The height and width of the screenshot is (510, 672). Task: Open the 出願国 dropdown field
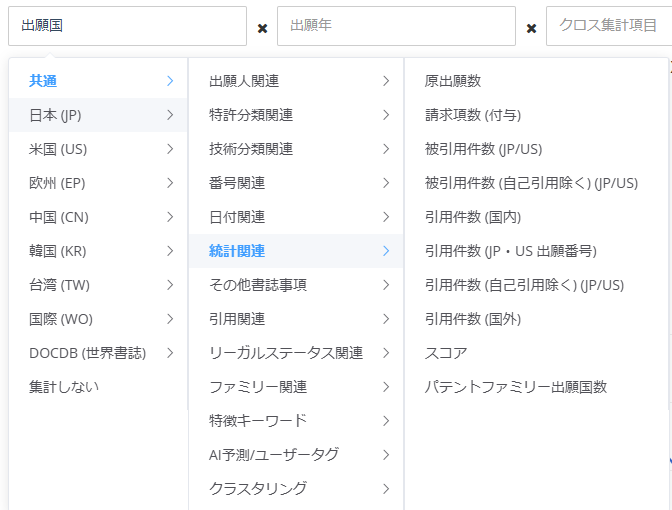click(126, 26)
